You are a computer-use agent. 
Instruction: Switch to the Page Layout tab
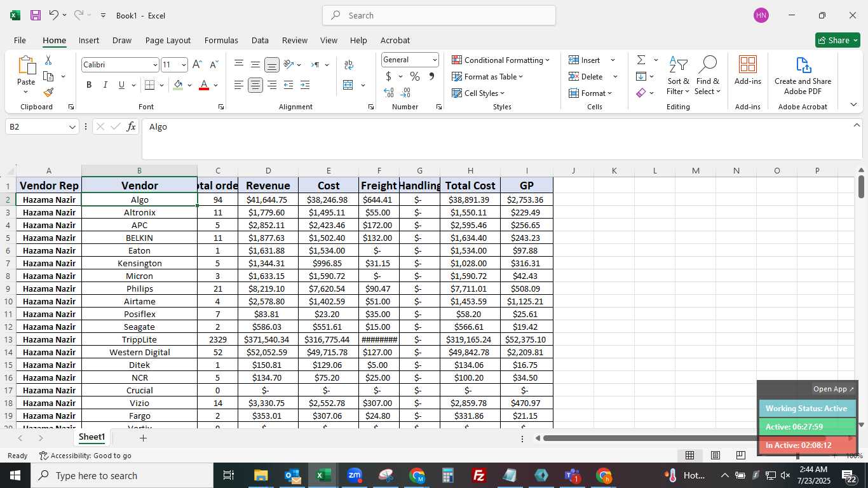point(168,40)
